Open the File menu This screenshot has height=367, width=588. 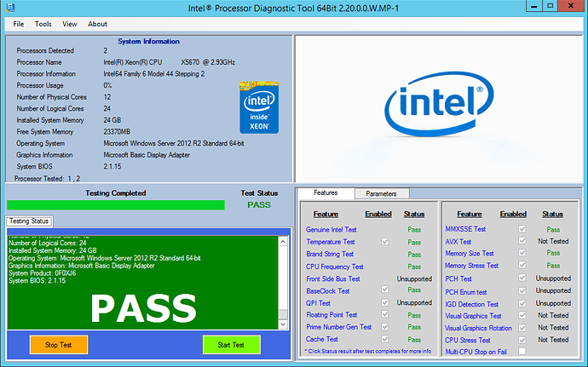tap(19, 24)
